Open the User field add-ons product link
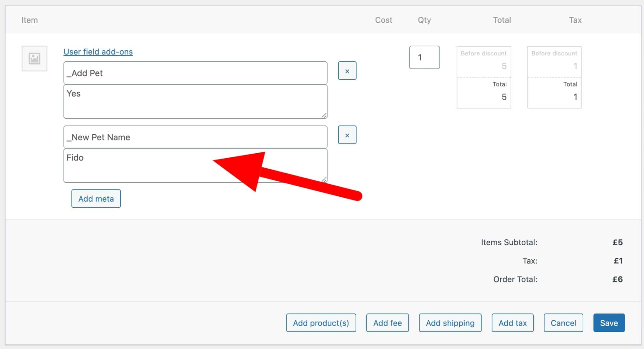644x349 pixels. click(x=98, y=52)
